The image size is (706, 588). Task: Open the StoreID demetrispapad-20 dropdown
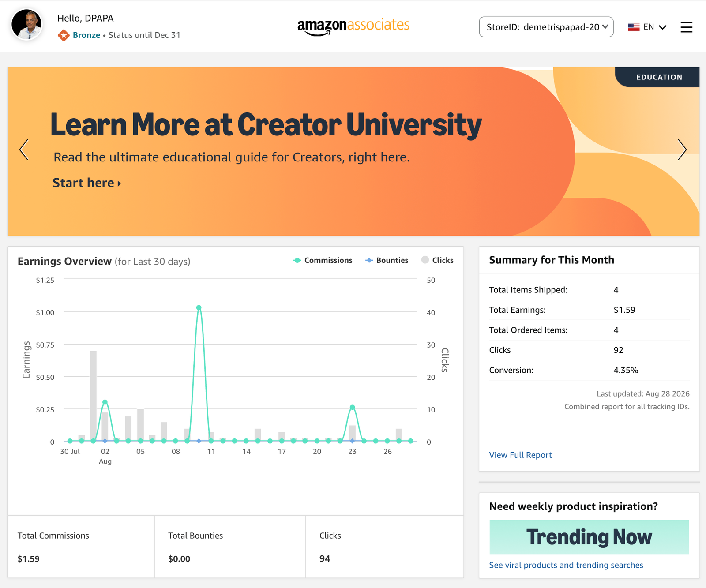546,27
